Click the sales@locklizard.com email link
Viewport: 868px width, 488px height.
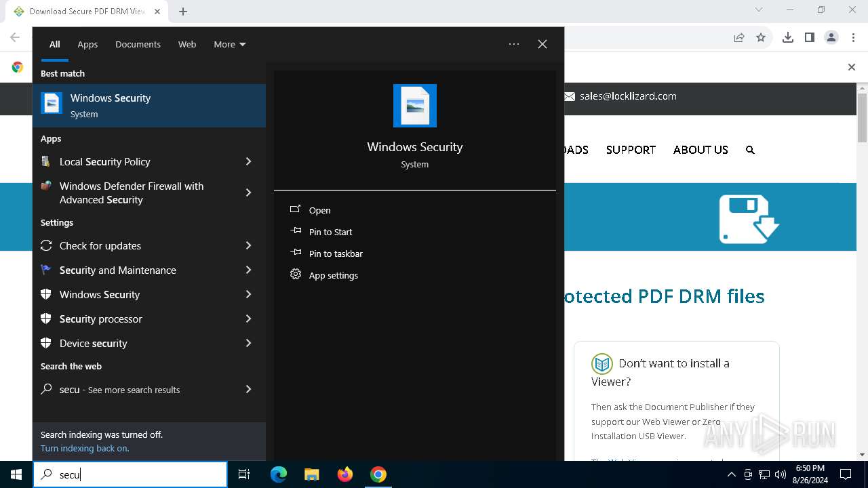pyautogui.click(x=628, y=96)
